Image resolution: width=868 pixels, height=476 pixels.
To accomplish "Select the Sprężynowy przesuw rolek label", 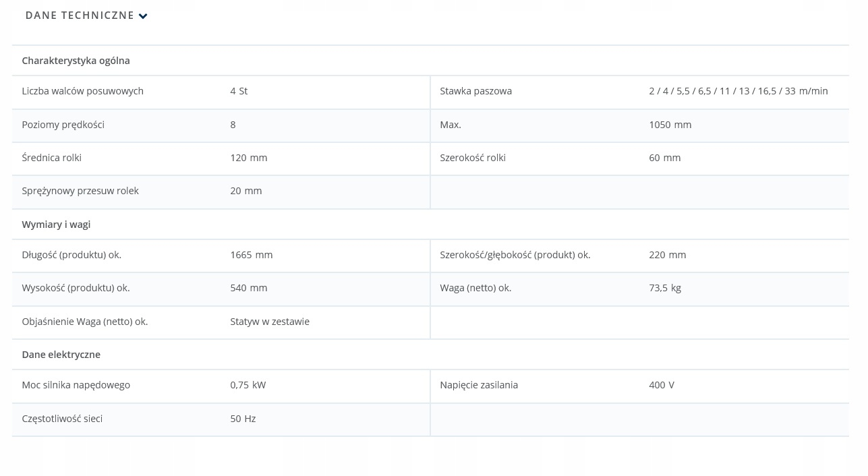I will point(80,191).
